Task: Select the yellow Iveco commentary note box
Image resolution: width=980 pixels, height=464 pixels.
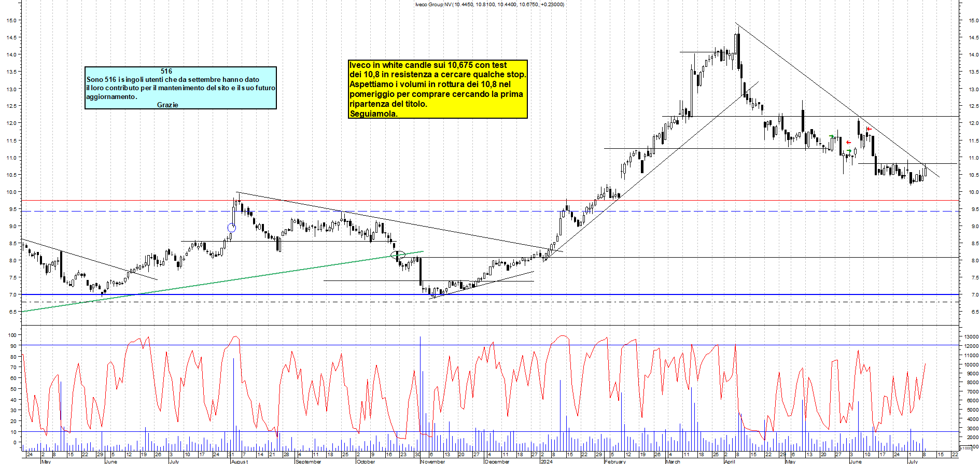Action: (438, 89)
